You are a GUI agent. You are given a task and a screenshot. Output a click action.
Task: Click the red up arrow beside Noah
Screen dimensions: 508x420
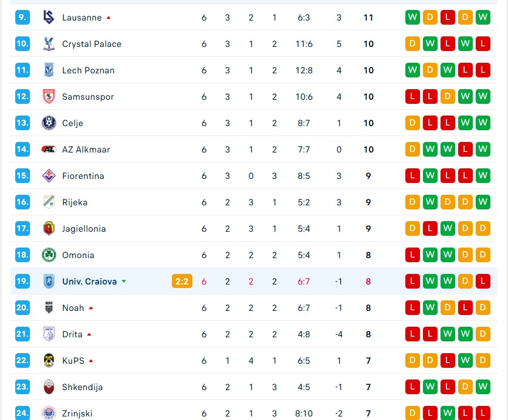click(91, 308)
